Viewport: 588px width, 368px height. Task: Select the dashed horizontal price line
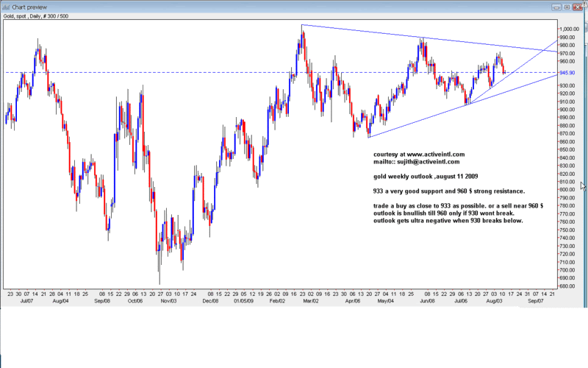(x=184, y=72)
